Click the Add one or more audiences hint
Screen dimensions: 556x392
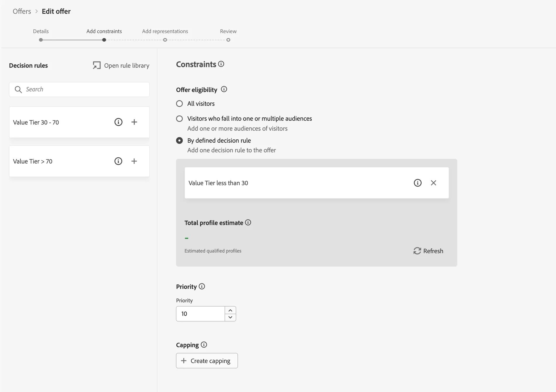click(237, 129)
